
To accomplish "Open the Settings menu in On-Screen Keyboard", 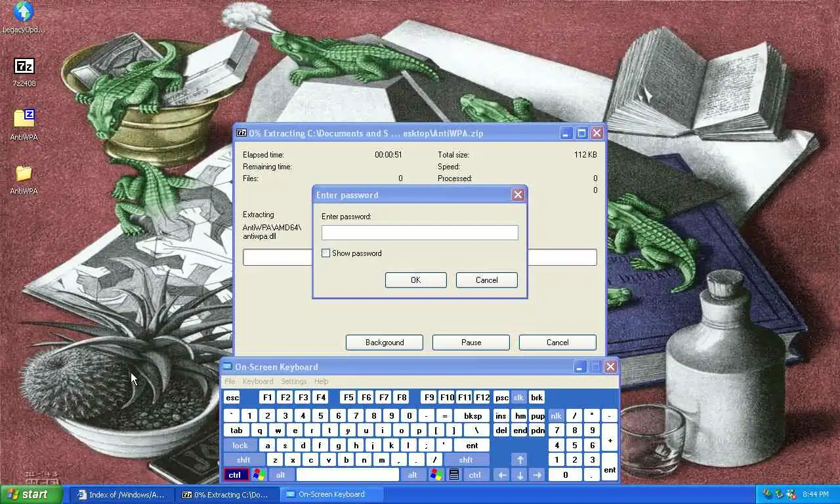I will click(294, 381).
